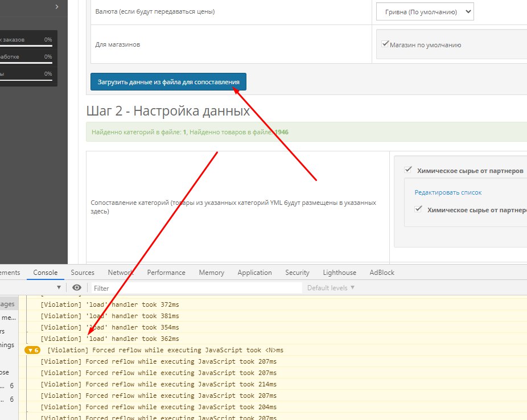
Task: Click the Forced reflow took 214ms message
Action: pyautogui.click(x=158, y=384)
